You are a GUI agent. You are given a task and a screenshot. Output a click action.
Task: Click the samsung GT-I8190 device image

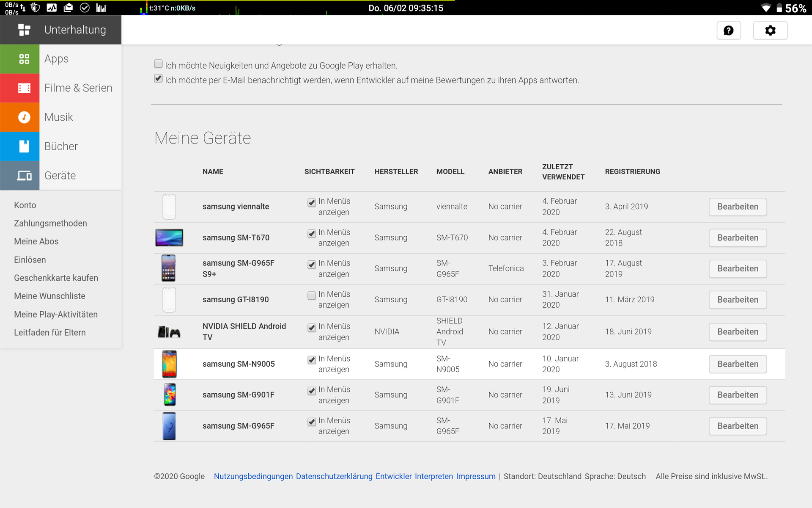pyautogui.click(x=169, y=299)
